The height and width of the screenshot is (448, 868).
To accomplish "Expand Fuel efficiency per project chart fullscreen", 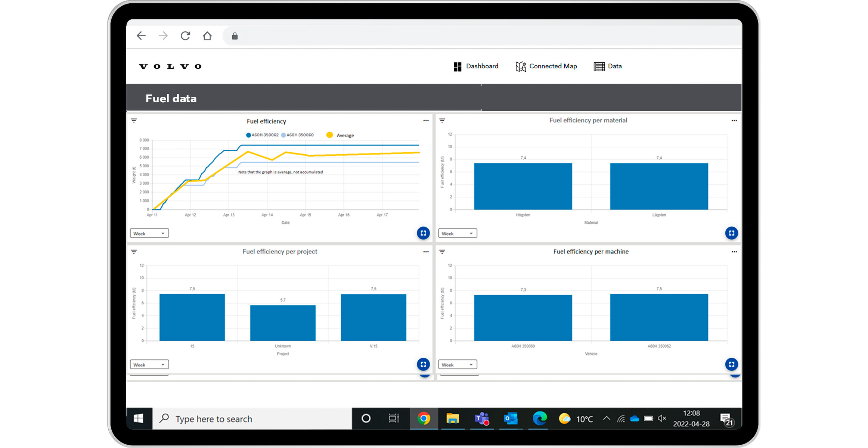I will point(423,364).
